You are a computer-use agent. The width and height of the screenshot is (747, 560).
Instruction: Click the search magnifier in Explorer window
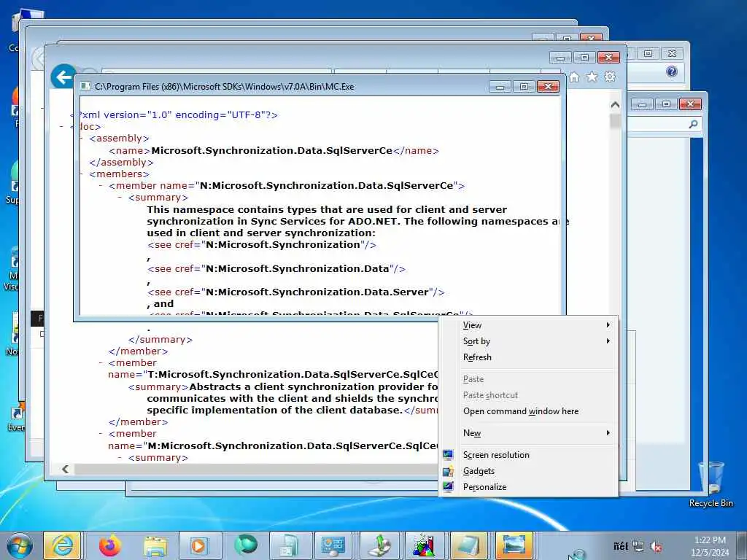pos(693,124)
